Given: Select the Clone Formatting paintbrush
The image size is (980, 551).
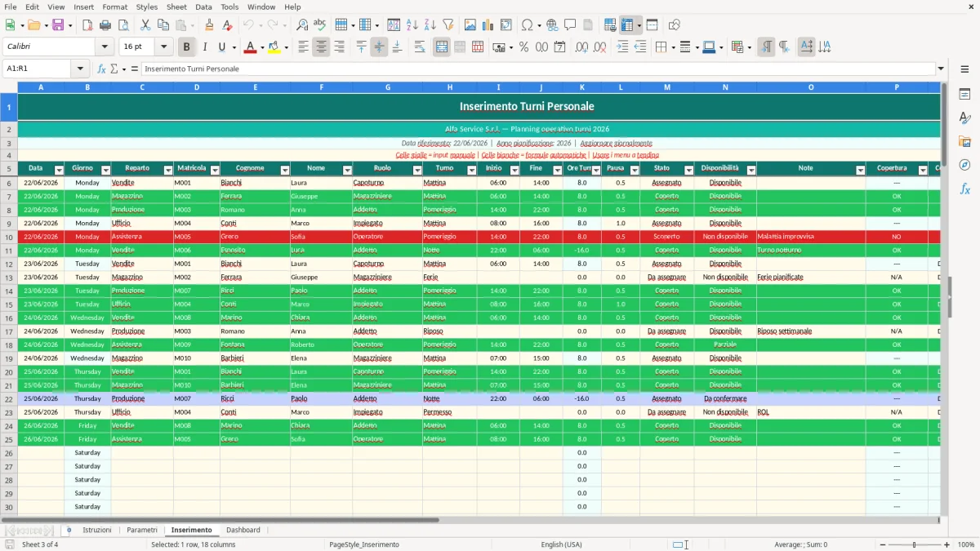Looking at the screenshot, I should tap(209, 25).
